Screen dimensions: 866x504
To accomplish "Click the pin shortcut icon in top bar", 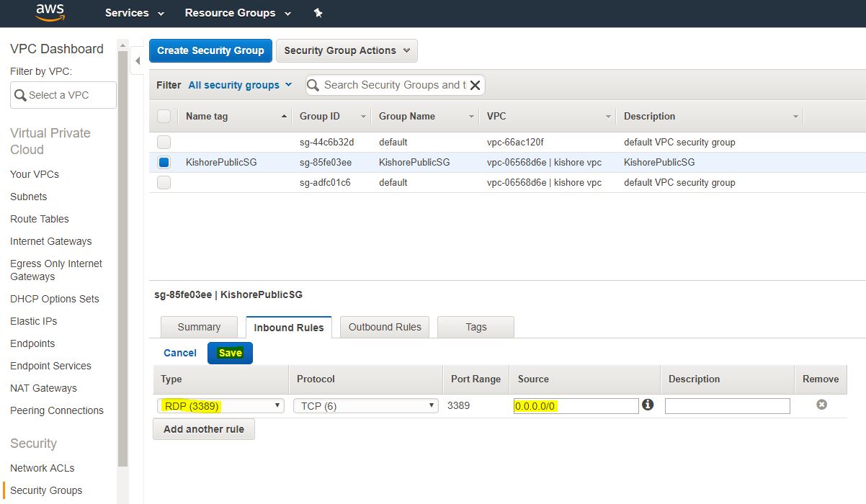I will 318,13.
